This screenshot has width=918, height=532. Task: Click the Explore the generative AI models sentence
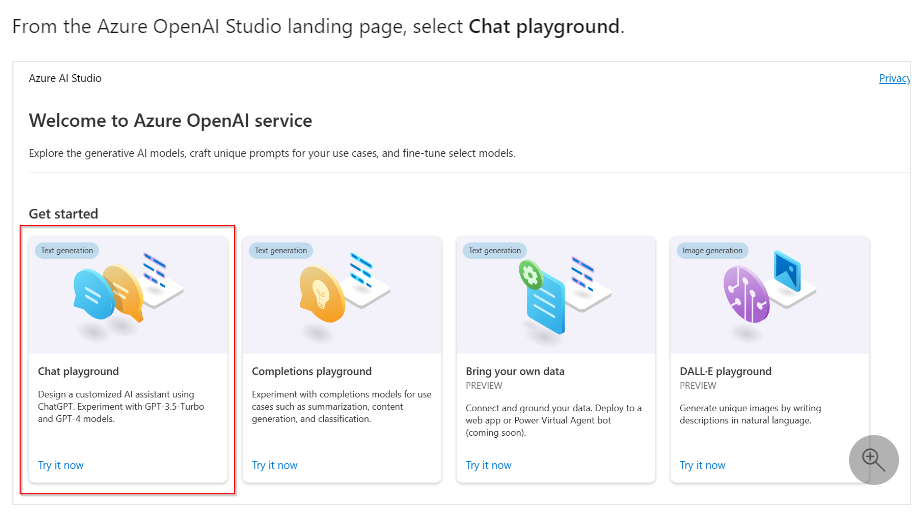point(272,153)
